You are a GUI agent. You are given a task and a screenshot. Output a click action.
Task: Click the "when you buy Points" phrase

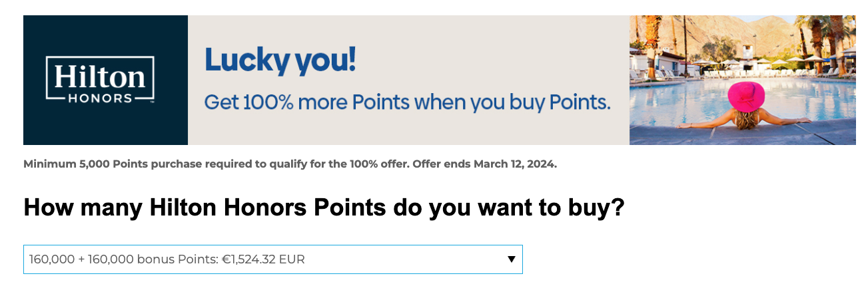(512, 102)
